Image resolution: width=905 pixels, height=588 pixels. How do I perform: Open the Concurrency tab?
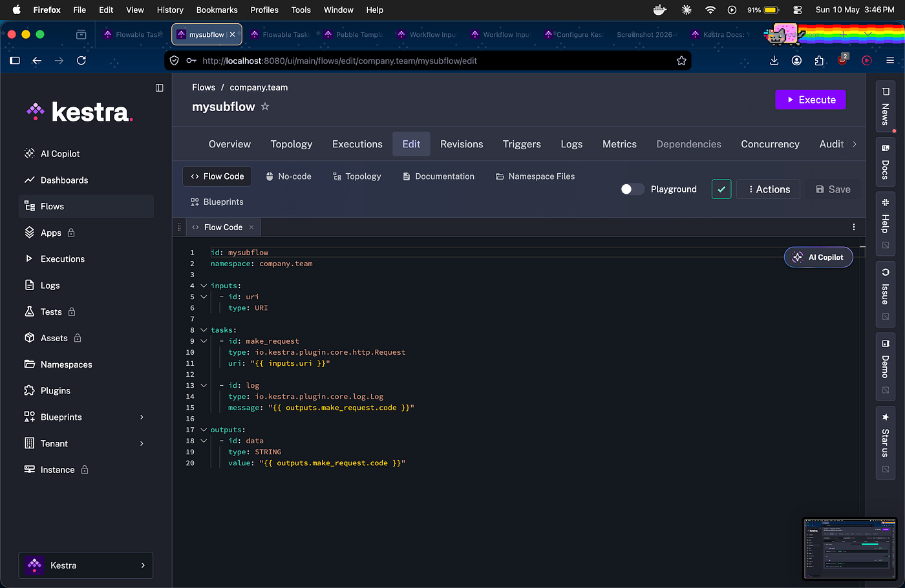(x=770, y=144)
